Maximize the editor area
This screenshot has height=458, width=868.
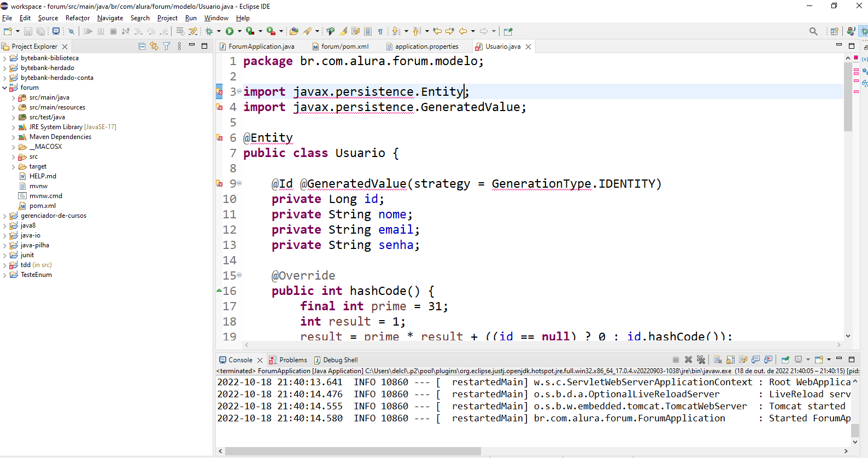(x=851, y=46)
